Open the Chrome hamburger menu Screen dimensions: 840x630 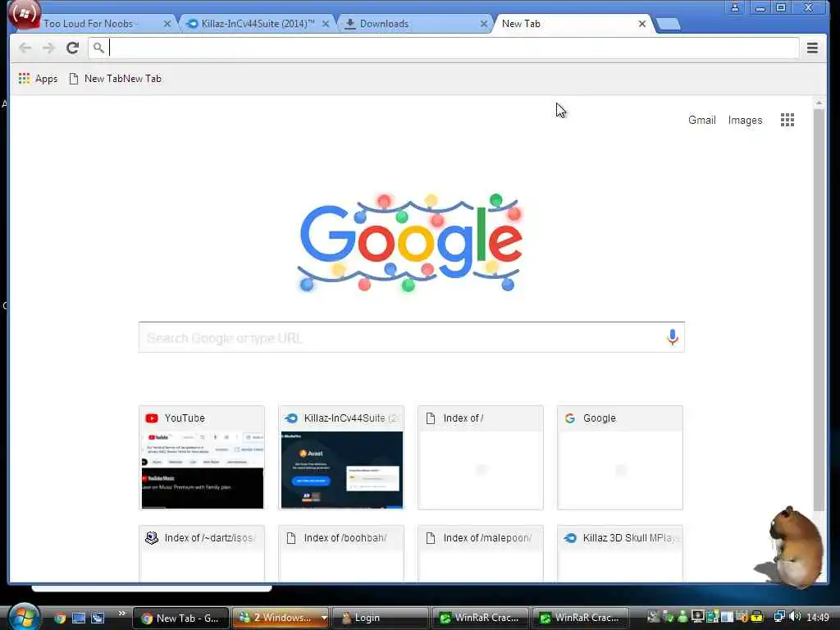tap(812, 48)
